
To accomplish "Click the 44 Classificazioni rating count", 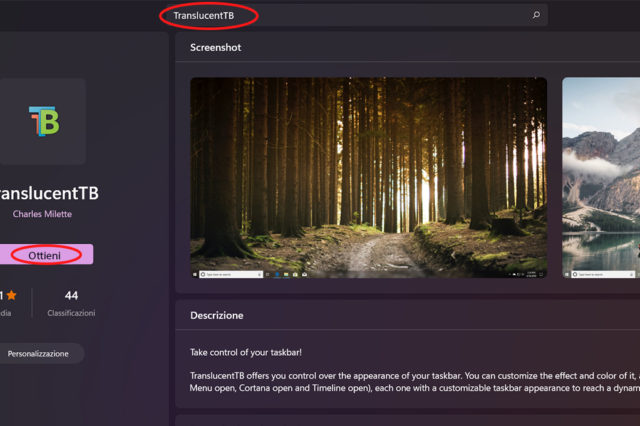I will tap(71, 303).
